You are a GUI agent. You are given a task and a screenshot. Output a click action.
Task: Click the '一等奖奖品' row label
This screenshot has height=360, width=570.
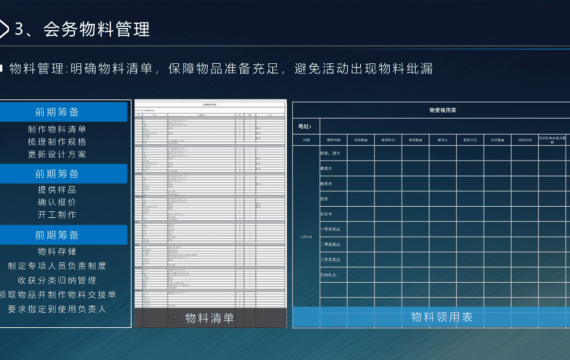tap(330, 229)
